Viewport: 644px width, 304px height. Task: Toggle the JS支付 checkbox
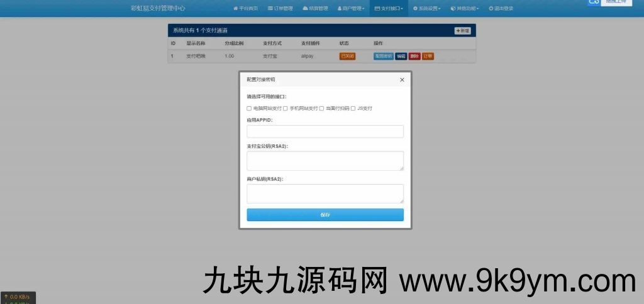(353, 109)
